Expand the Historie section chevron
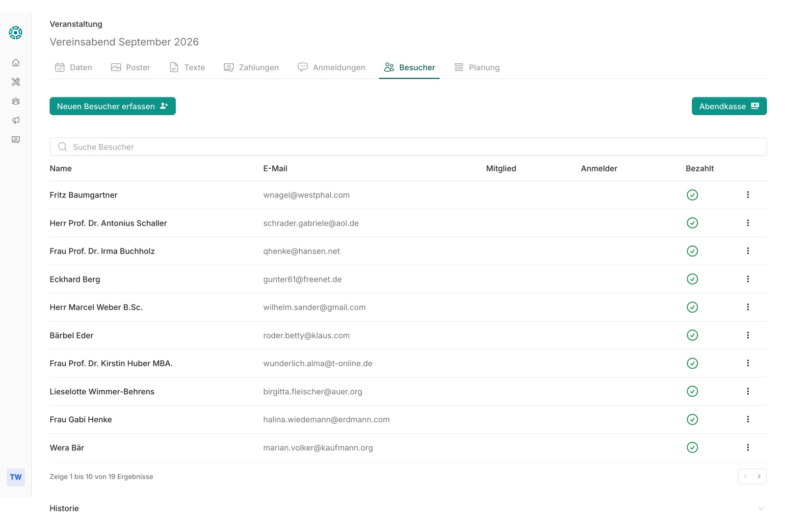 tap(761, 508)
